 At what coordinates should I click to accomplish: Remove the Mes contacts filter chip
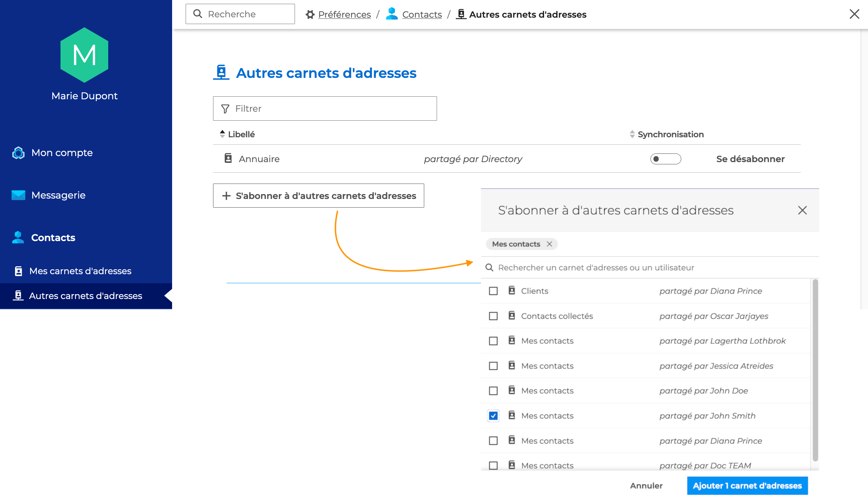(549, 244)
